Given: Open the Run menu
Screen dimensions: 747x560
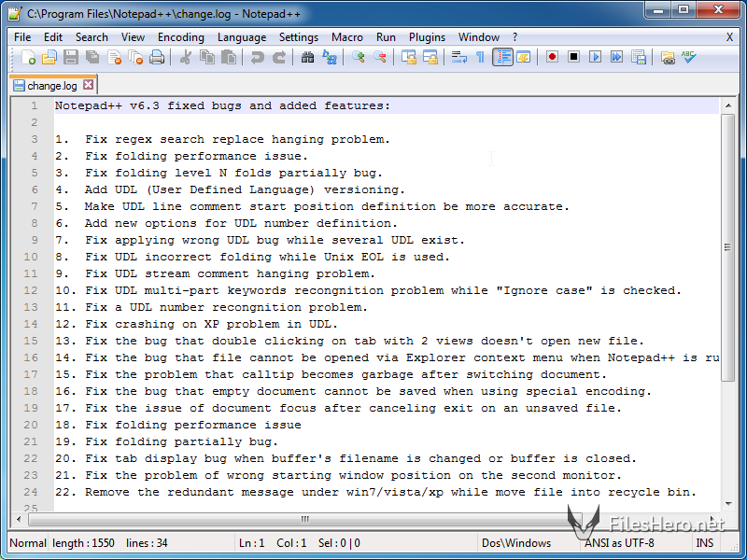Looking at the screenshot, I should [386, 37].
